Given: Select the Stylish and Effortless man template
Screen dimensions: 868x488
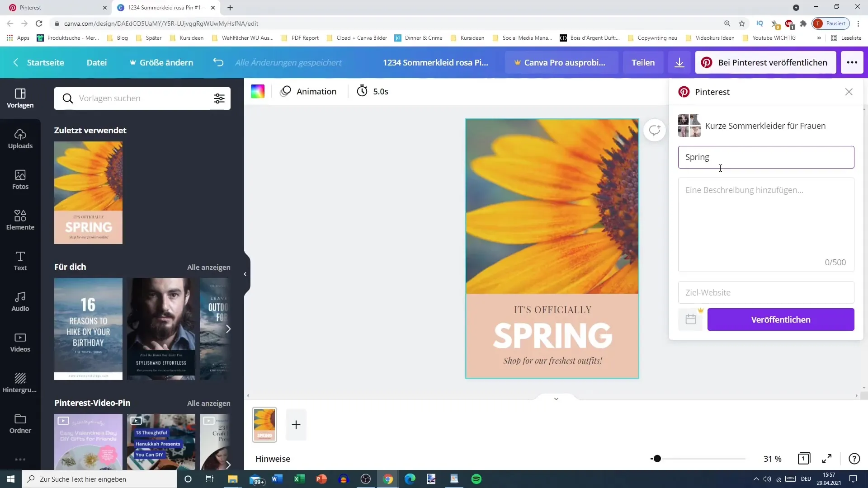Looking at the screenshot, I should pyautogui.click(x=161, y=329).
